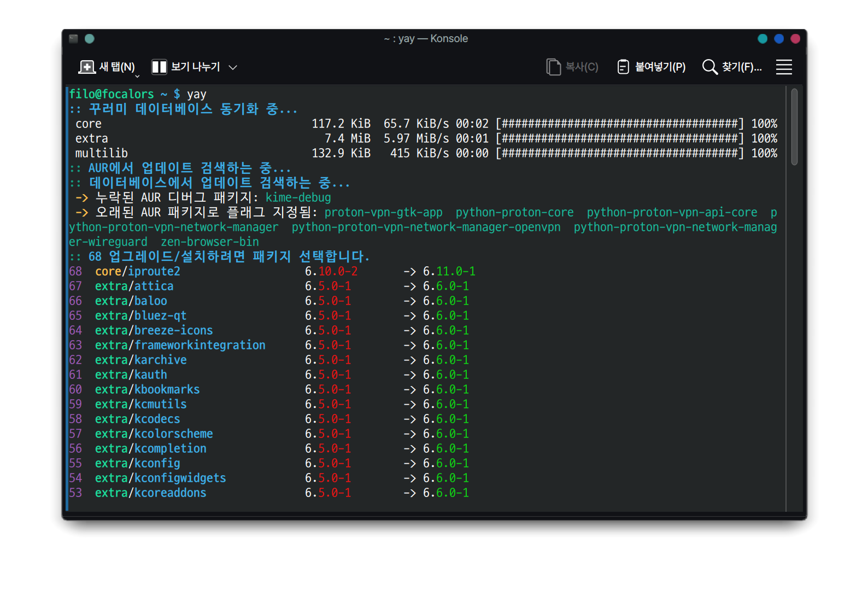
Task: Open the 찾기(F)... find button
Action: tap(732, 67)
